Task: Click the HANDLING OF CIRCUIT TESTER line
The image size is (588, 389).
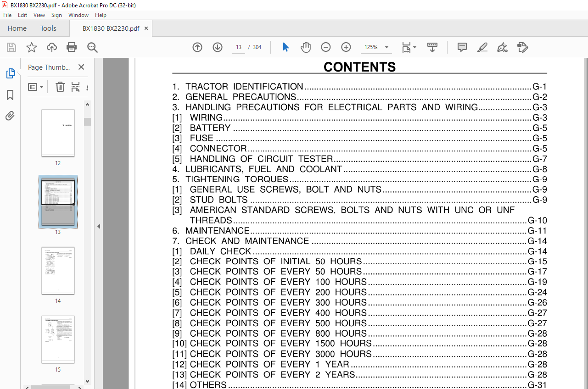Action: pyautogui.click(x=359, y=159)
